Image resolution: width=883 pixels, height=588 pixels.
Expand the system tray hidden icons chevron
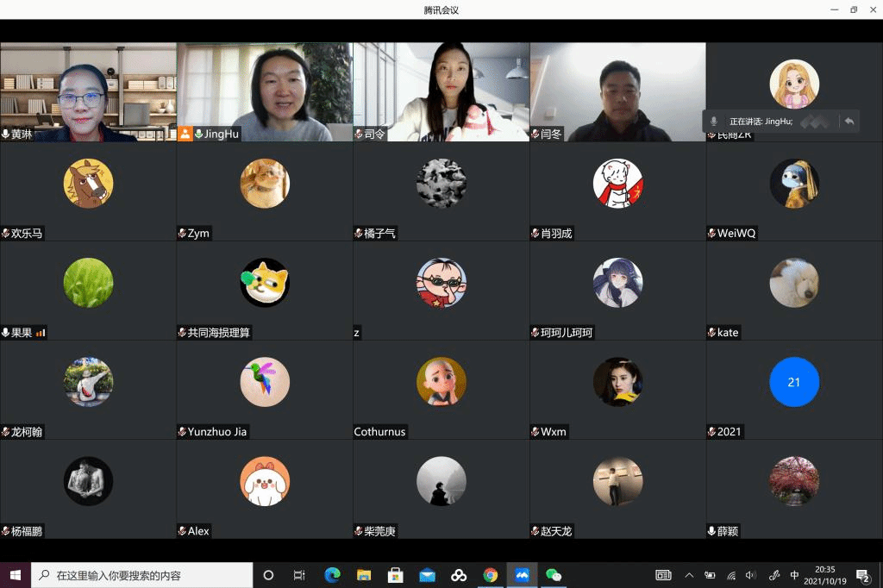pos(689,575)
